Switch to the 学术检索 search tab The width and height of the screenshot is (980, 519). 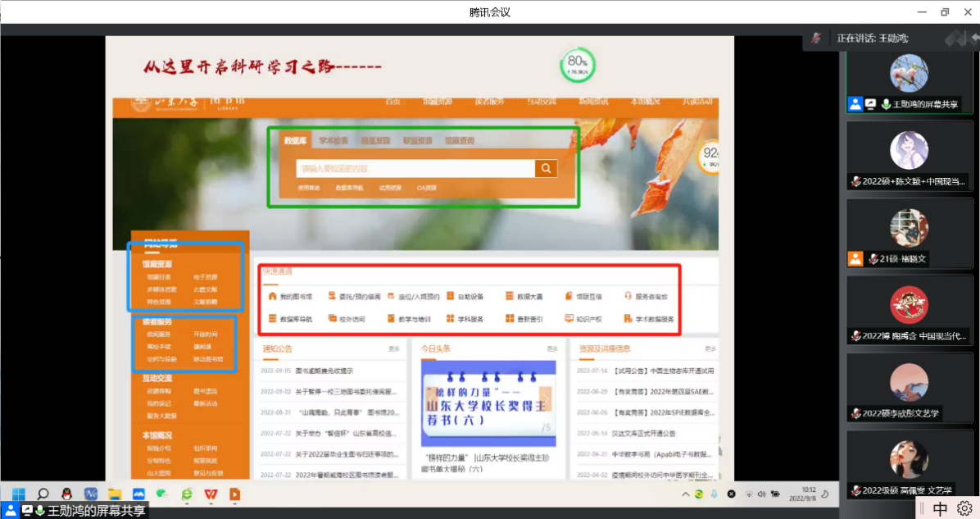coord(333,141)
